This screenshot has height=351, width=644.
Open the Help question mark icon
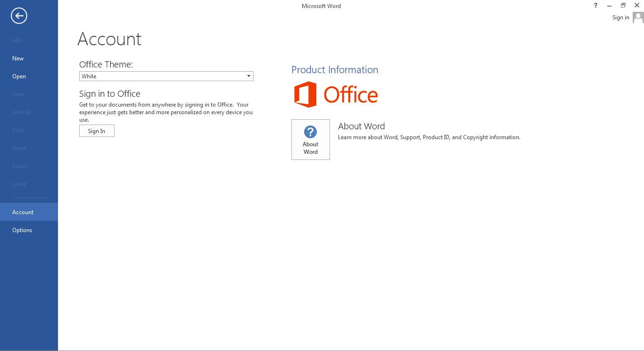595,6
